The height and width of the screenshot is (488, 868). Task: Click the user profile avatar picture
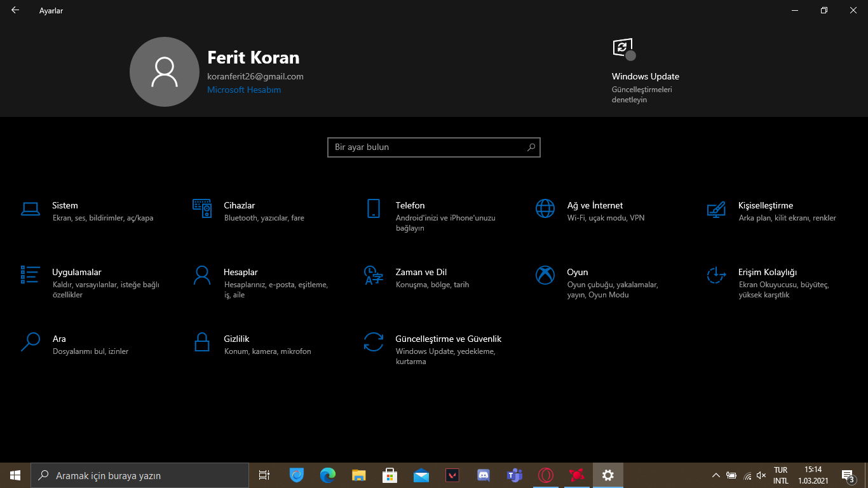tap(165, 72)
